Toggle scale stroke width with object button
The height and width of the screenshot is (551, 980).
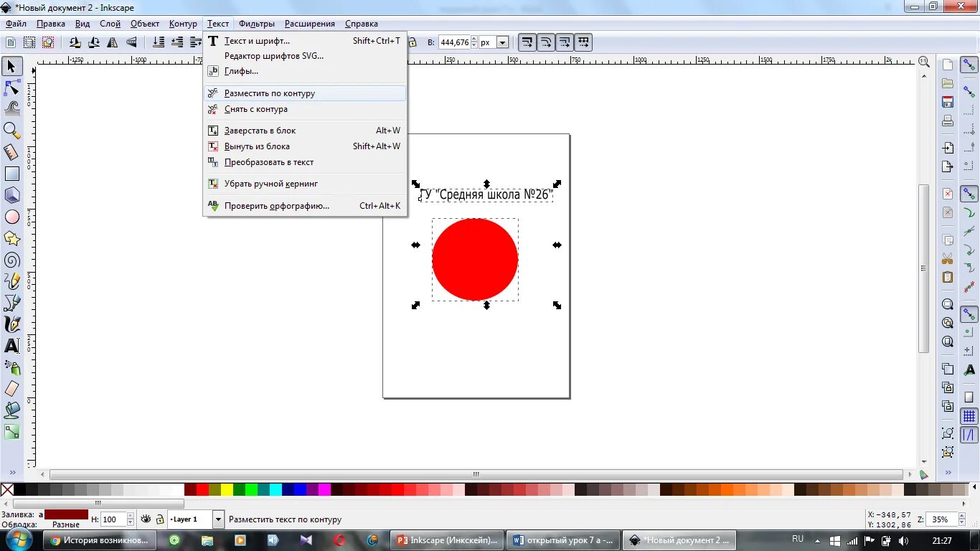click(x=527, y=42)
